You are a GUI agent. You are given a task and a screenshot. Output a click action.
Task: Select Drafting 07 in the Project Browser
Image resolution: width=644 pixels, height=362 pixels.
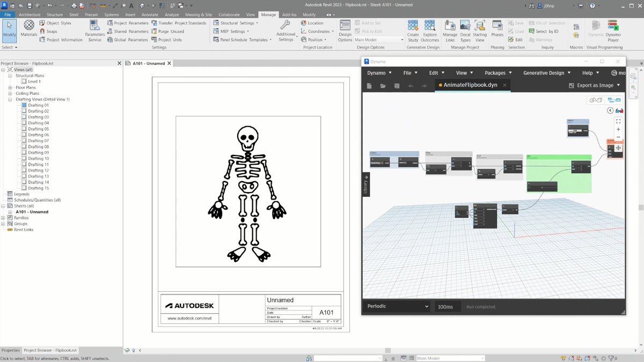coord(39,141)
